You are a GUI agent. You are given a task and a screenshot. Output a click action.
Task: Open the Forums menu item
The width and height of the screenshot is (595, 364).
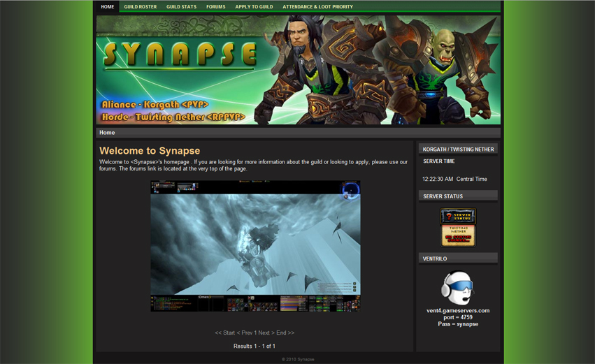(215, 7)
